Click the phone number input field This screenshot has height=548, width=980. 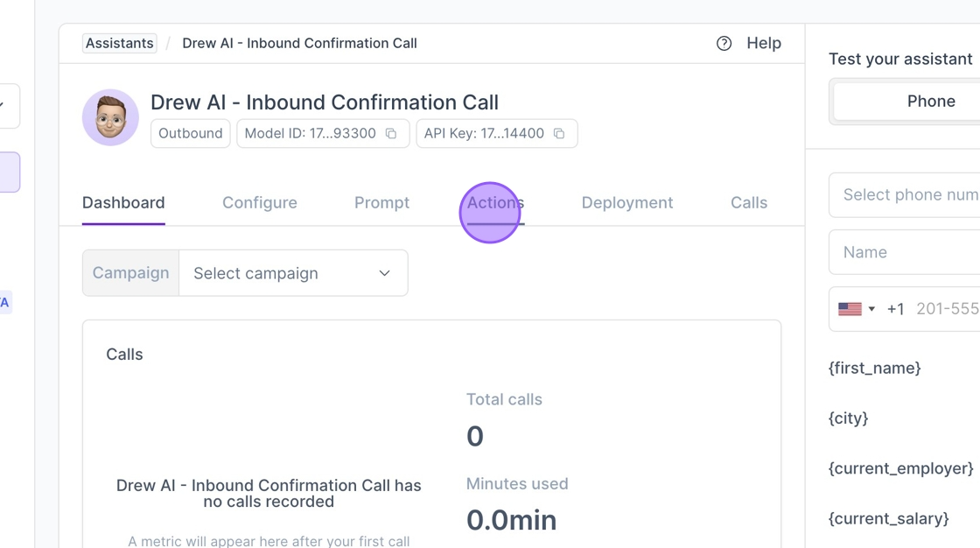tap(948, 309)
